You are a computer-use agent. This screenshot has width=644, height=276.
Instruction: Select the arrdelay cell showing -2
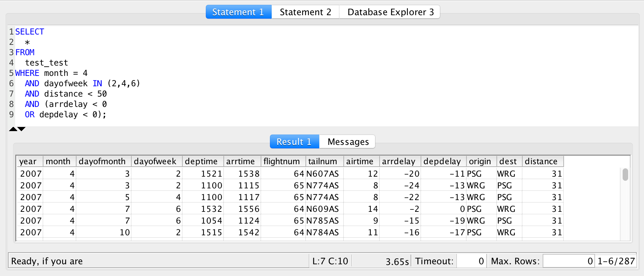(x=400, y=209)
